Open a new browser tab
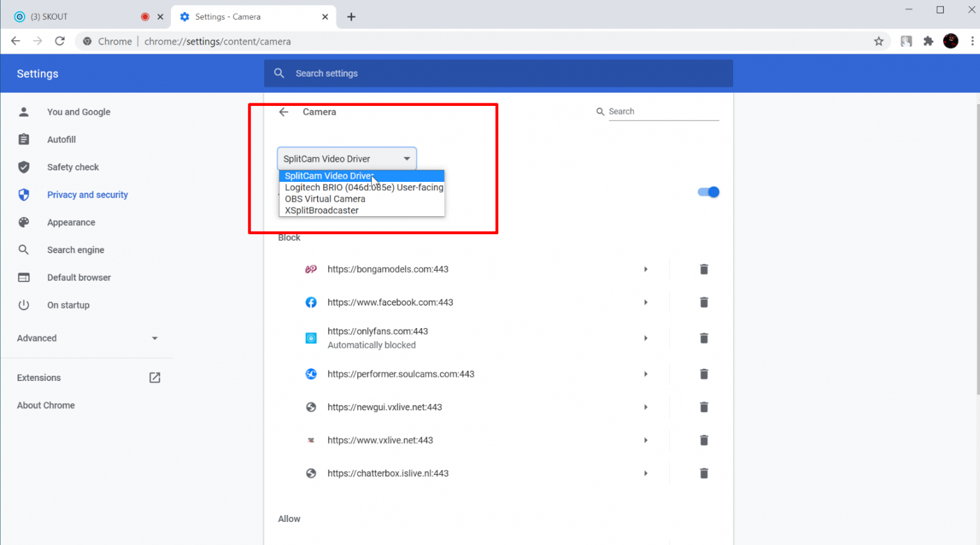The image size is (980, 545). tap(351, 17)
